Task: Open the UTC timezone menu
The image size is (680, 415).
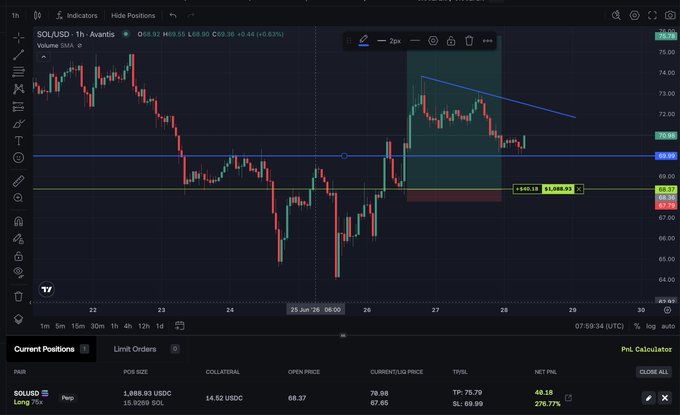Action: [599, 326]
